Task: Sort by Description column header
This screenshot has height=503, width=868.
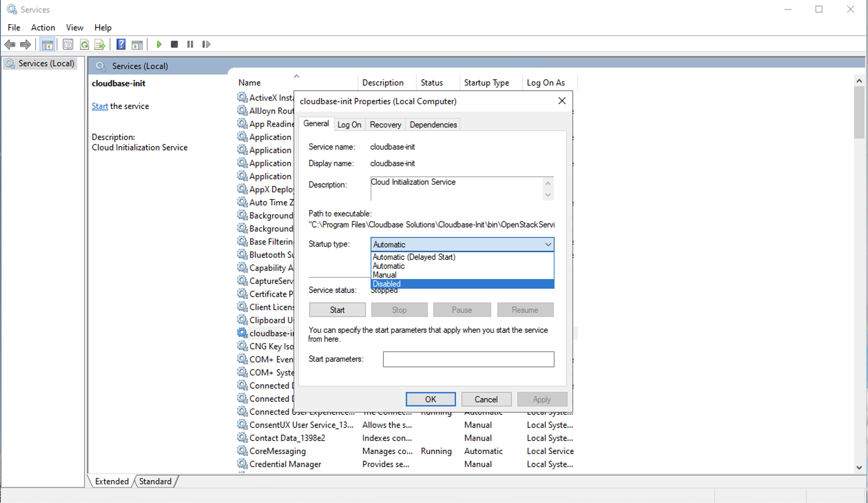Action: click(x=387, y=83)
